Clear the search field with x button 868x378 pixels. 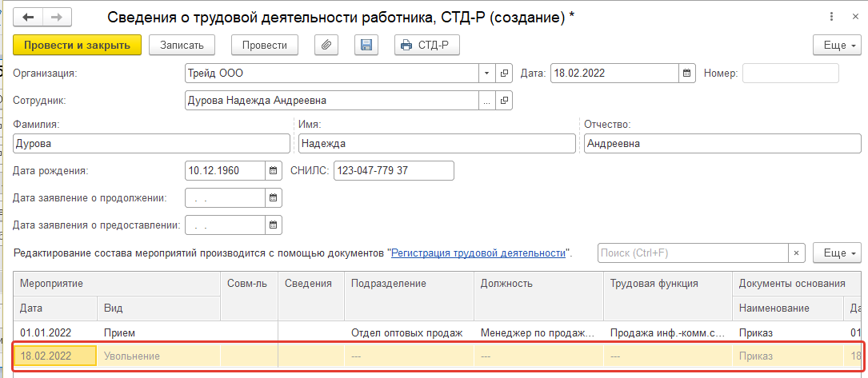(796, 253)
